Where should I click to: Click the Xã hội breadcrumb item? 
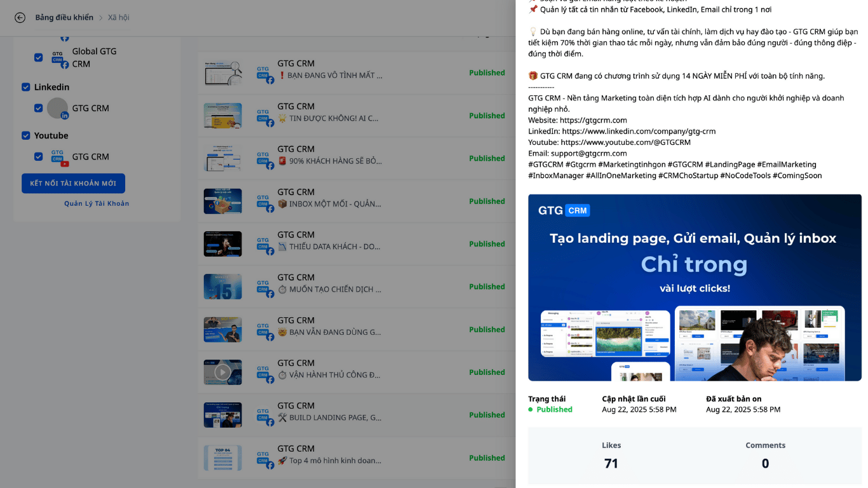pos(118,18)
